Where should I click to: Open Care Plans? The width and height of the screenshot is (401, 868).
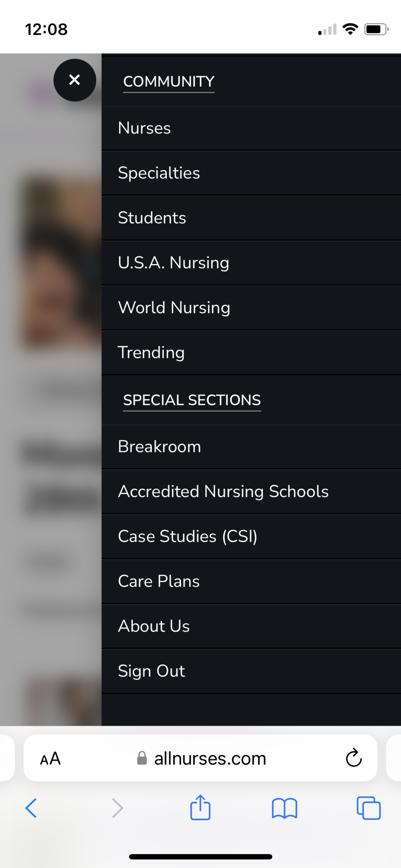pos(159,581)
